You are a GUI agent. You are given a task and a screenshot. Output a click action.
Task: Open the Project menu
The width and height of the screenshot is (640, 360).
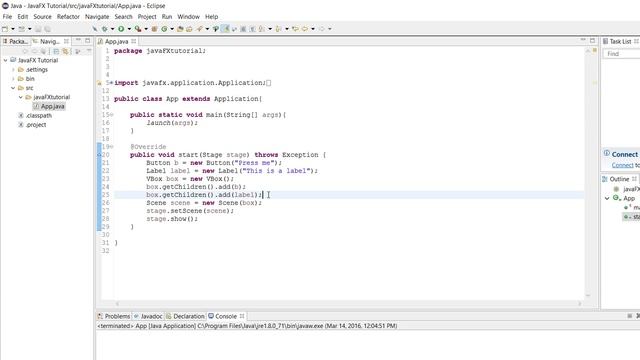[147, 17]
